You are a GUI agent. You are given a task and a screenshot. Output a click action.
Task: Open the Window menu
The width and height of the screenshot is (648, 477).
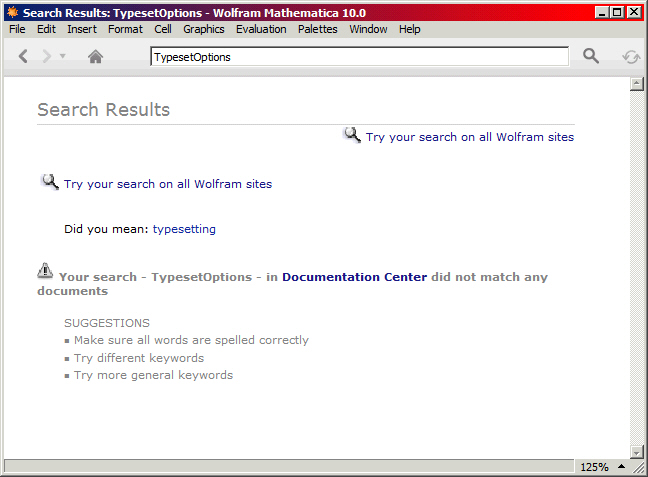368,29
